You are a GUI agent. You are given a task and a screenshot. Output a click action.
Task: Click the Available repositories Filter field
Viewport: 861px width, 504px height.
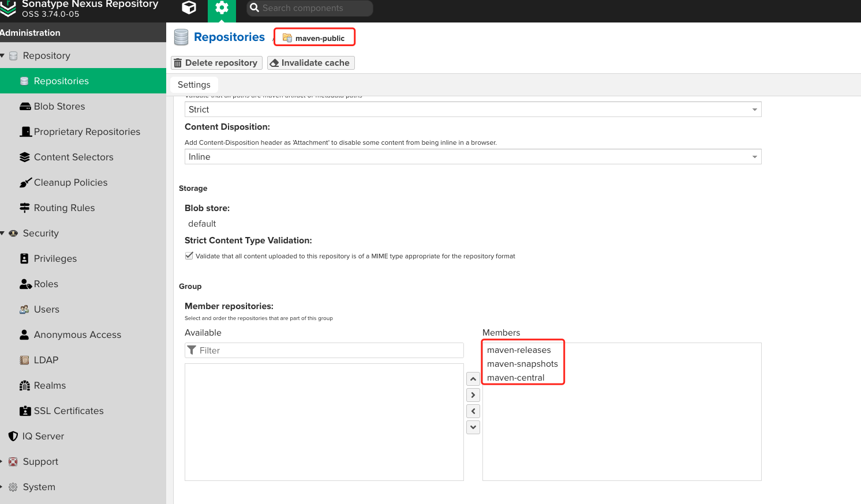pos(324,351)
